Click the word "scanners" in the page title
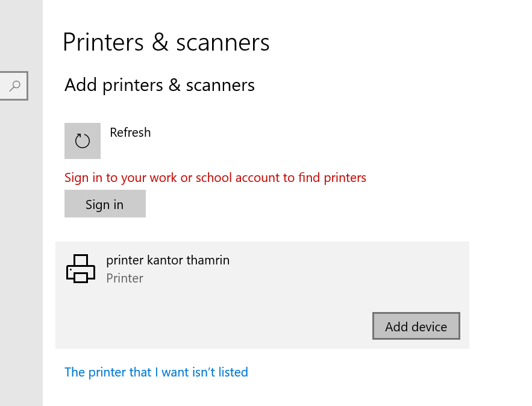The height and width of the screenshot is (406, 532). [x=223, y=43]
